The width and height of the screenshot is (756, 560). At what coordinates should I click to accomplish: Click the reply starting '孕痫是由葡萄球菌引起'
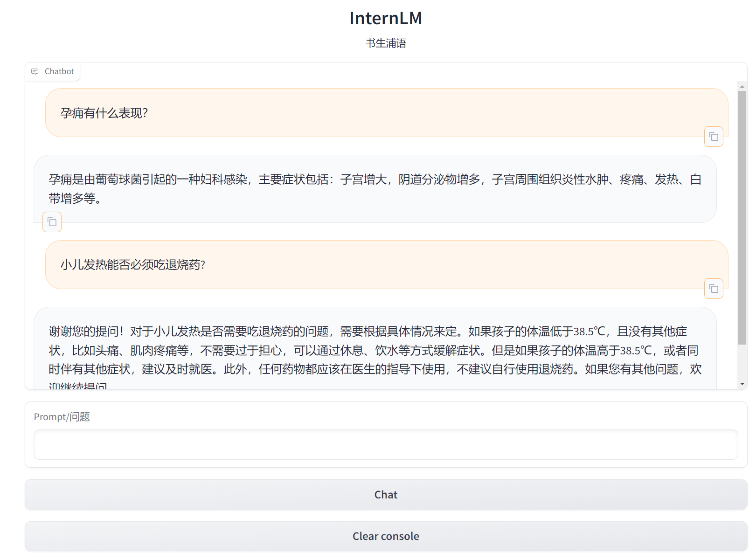tap(375, 189)
